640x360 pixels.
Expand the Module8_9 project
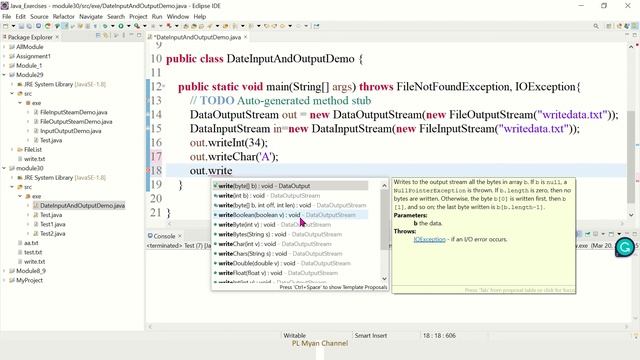(4, 271)
